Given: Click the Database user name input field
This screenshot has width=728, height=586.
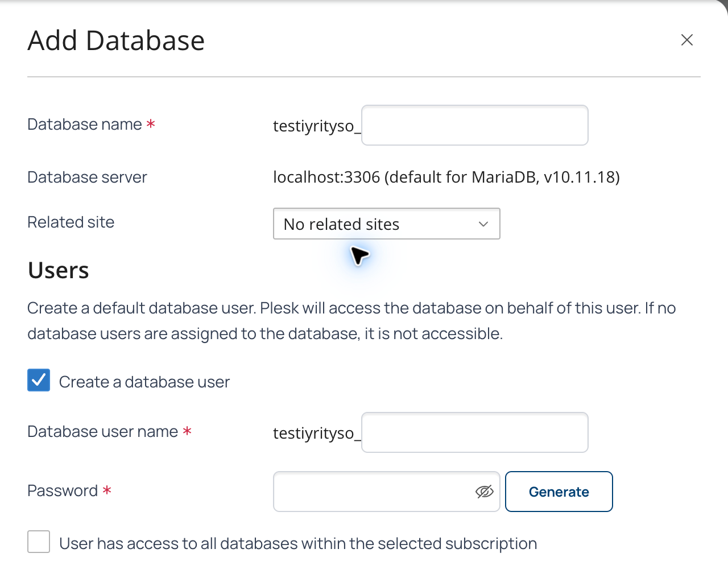Looking at the screenshot, I should [x=475, y=432].
